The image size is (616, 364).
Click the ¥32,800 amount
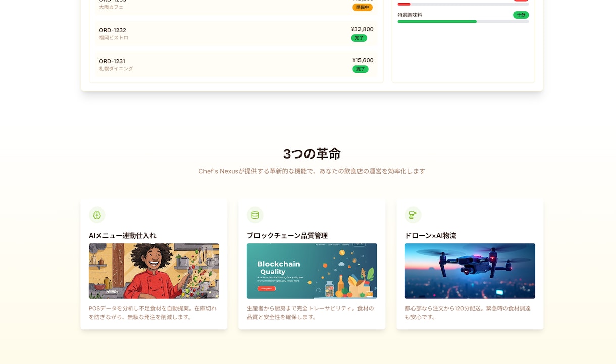point(363,29)
